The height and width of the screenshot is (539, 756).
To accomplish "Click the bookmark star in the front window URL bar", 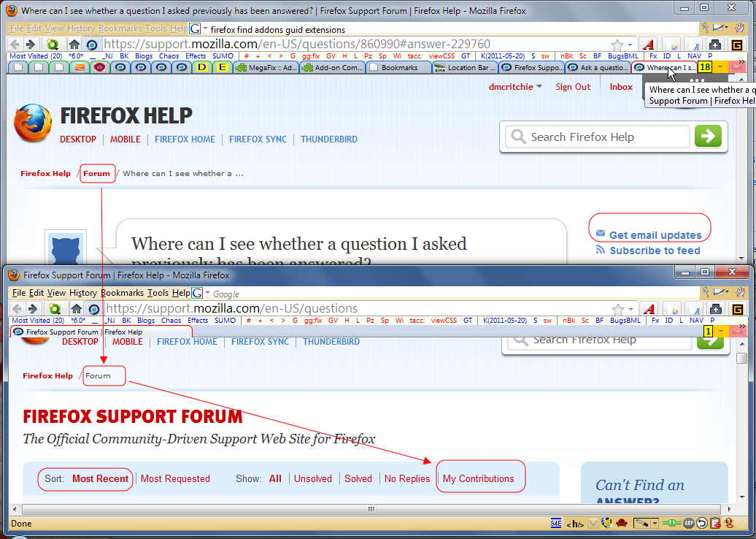I will click(617, 309).
